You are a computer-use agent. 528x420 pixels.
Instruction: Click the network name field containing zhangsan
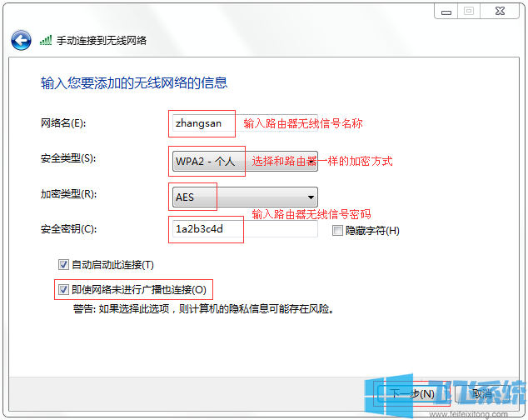tap(245, 123)
